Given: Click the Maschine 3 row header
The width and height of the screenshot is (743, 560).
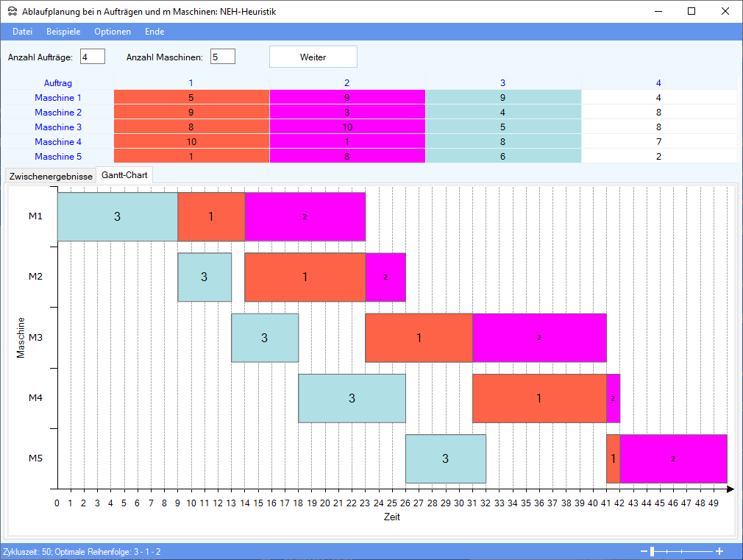Looking at the screenshot, I should pos(58,127).
